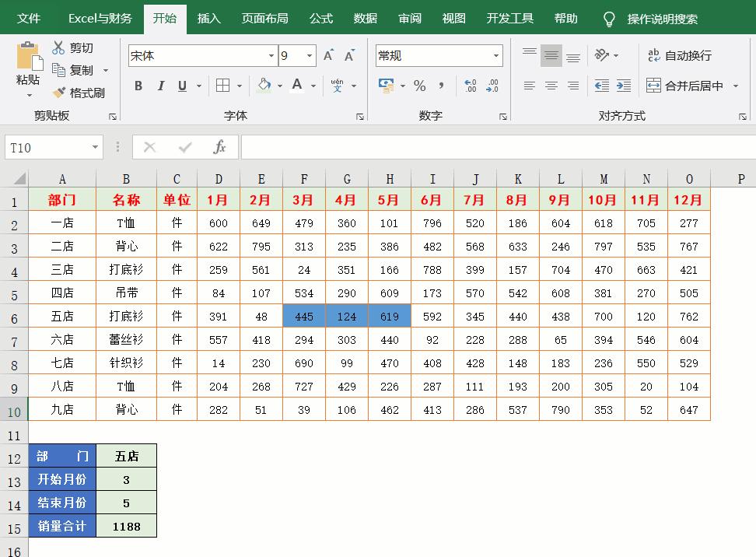The height and width of the screenshot is (557, 756).
Task: Open the 数据 ribbon tab
Action: 364,17
